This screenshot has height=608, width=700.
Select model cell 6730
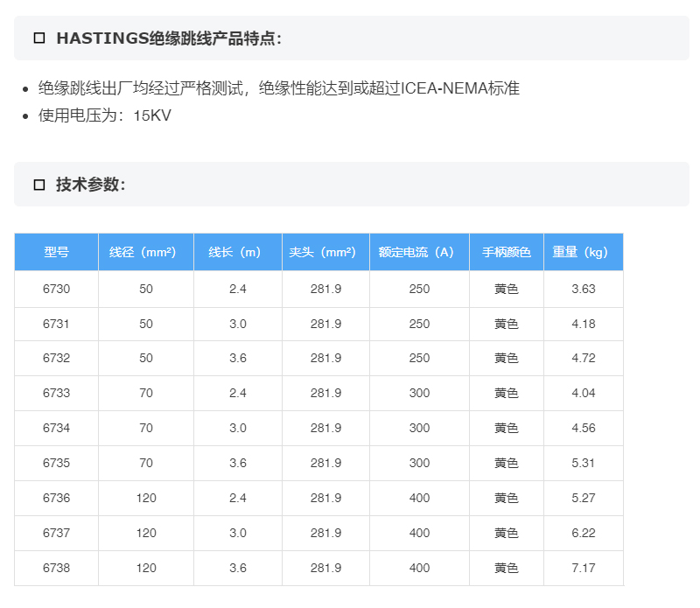click(56, 289)
